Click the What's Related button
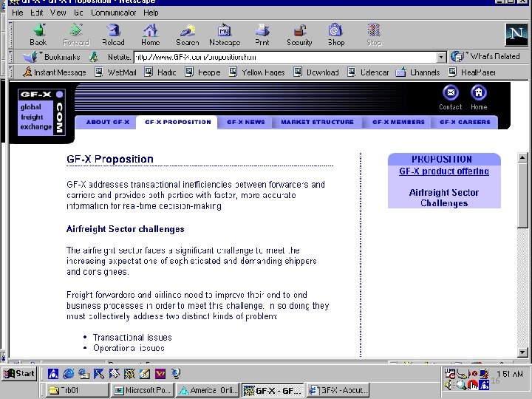This screenshot has width=532, height=399. coord(486,56)
